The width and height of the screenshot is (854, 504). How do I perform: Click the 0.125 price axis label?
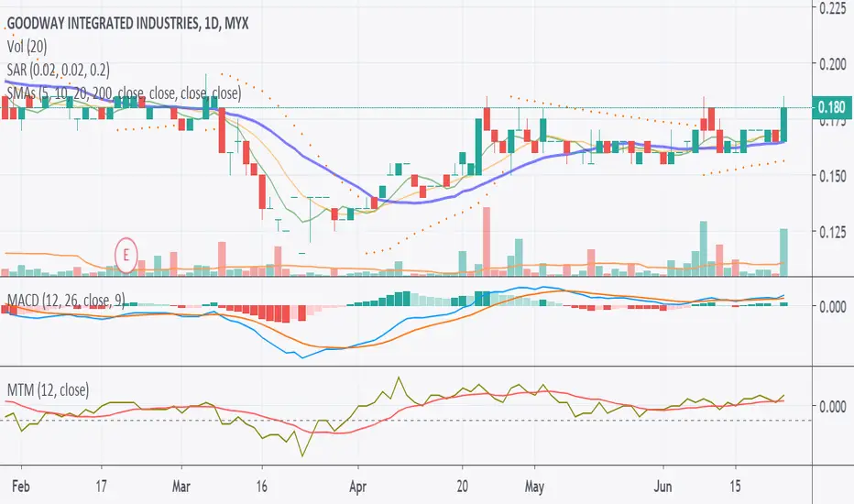833,233
